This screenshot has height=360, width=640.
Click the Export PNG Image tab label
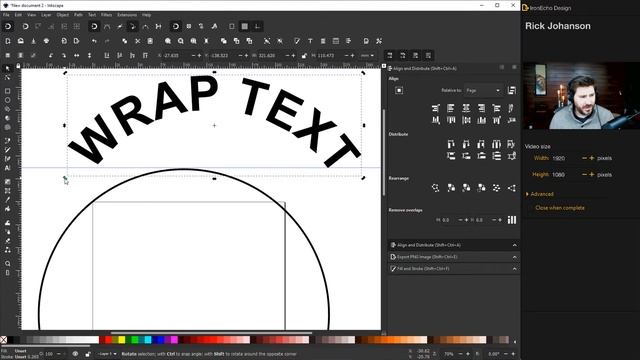coord(427,257)
